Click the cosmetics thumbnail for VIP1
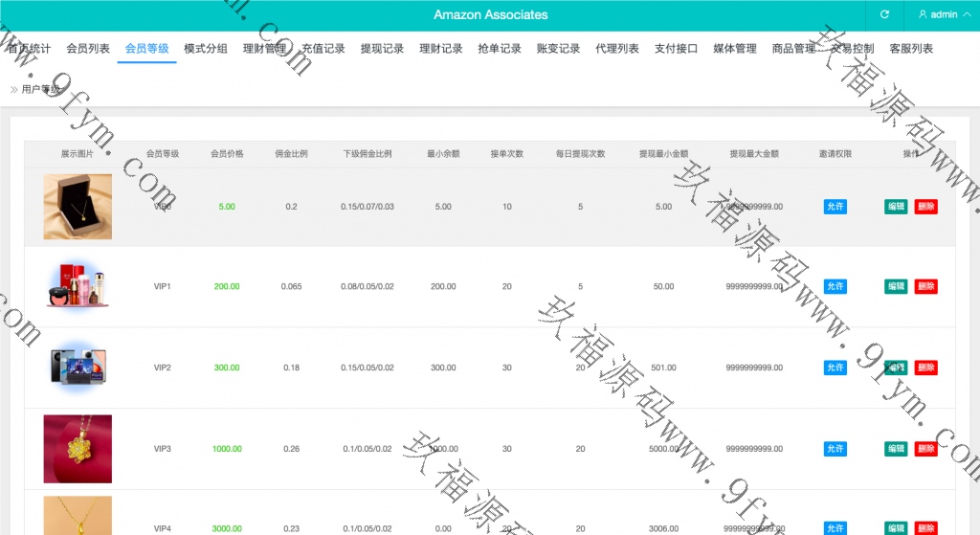Viewport: 980px width, 535px height. [x=78, y=286]
